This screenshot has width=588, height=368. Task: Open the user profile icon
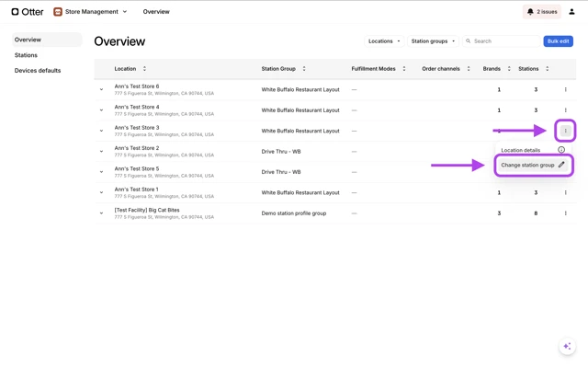(571, 12)
